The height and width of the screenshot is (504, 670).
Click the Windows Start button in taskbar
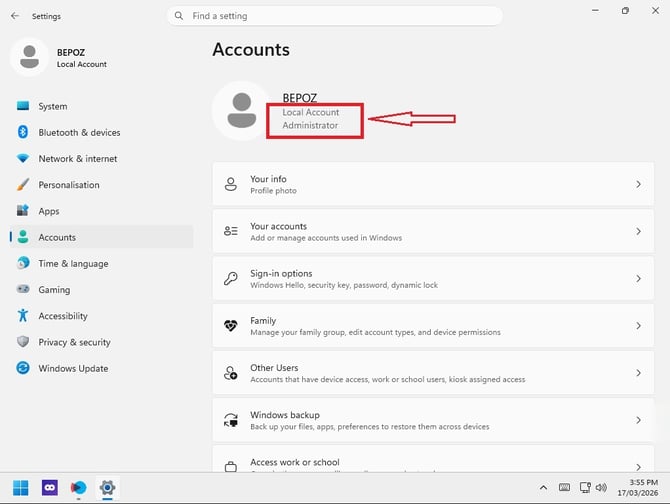21,487
